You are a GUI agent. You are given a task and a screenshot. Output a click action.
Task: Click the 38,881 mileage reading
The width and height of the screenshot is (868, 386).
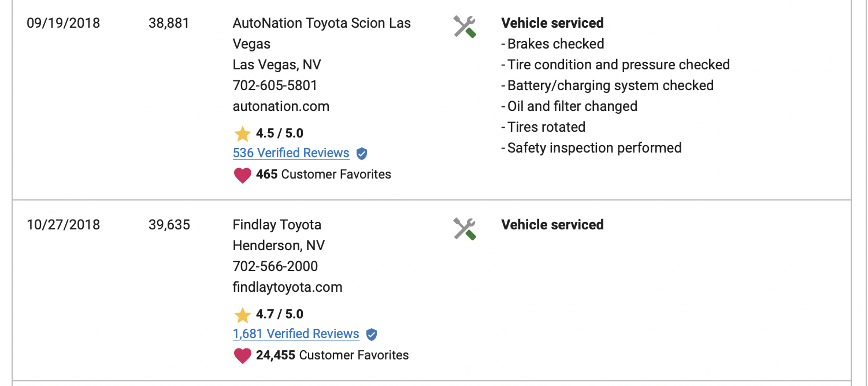169,23
